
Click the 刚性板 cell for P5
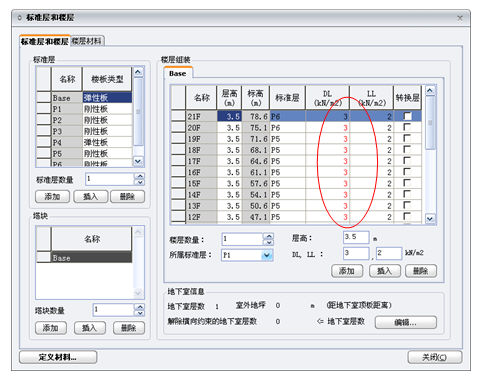pos(107,153)
